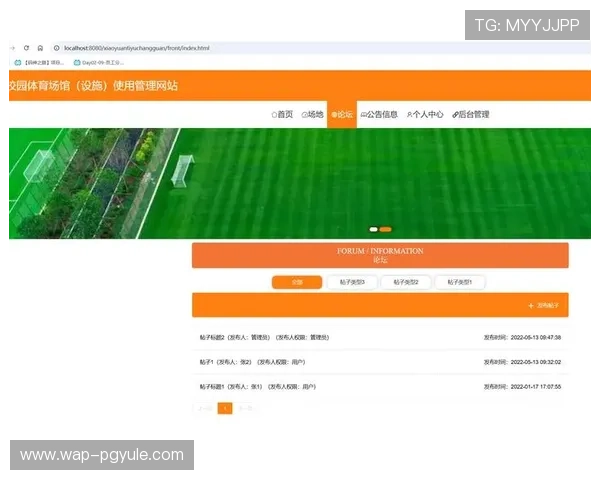The height and width of the screenshot is (480, 600).
Task: Click the football field banner image
Action: 300,183
